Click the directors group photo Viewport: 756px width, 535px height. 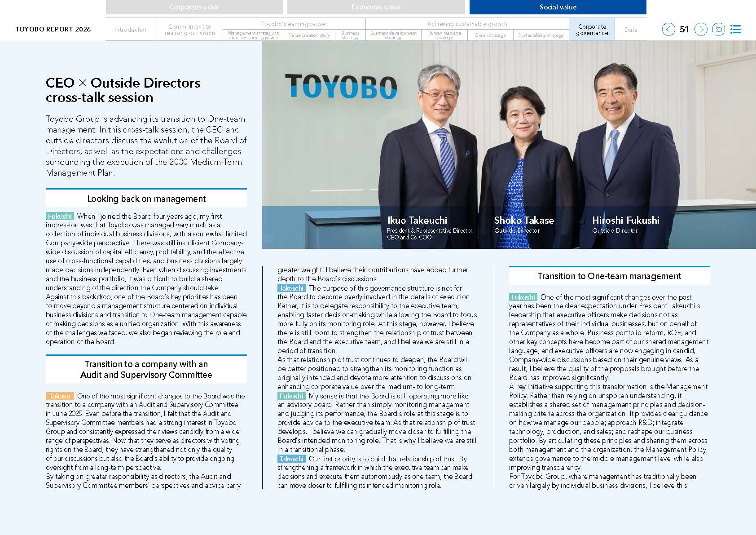tap(509, 145)
